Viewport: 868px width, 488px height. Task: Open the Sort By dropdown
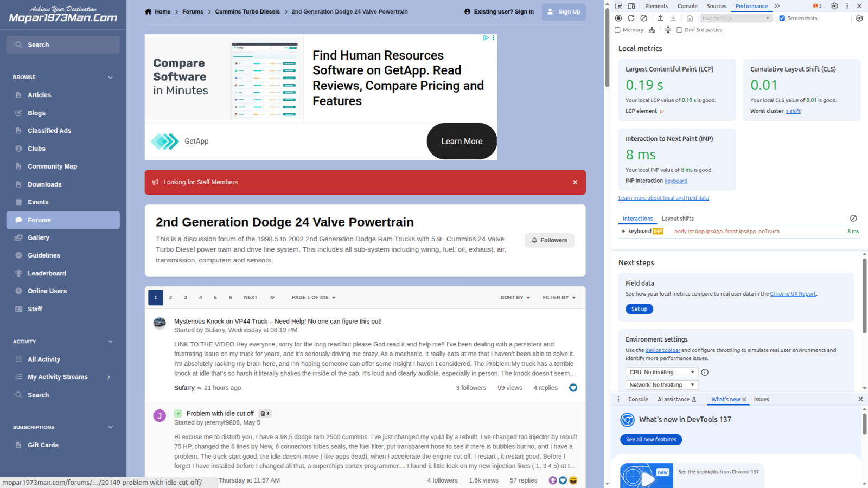click(x=515, y=298)
